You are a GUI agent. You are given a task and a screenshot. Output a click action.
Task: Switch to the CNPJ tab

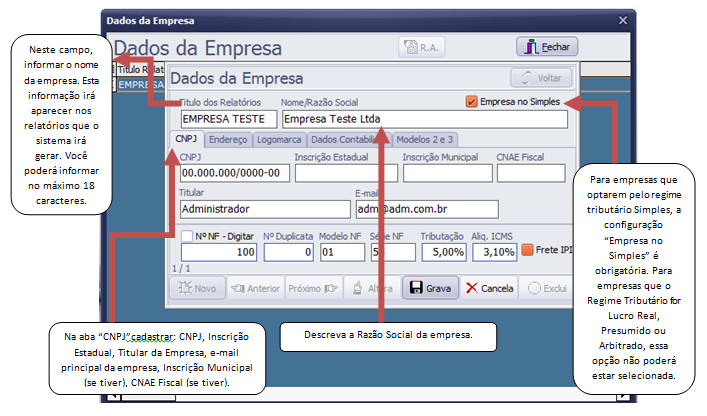point(187,139)
